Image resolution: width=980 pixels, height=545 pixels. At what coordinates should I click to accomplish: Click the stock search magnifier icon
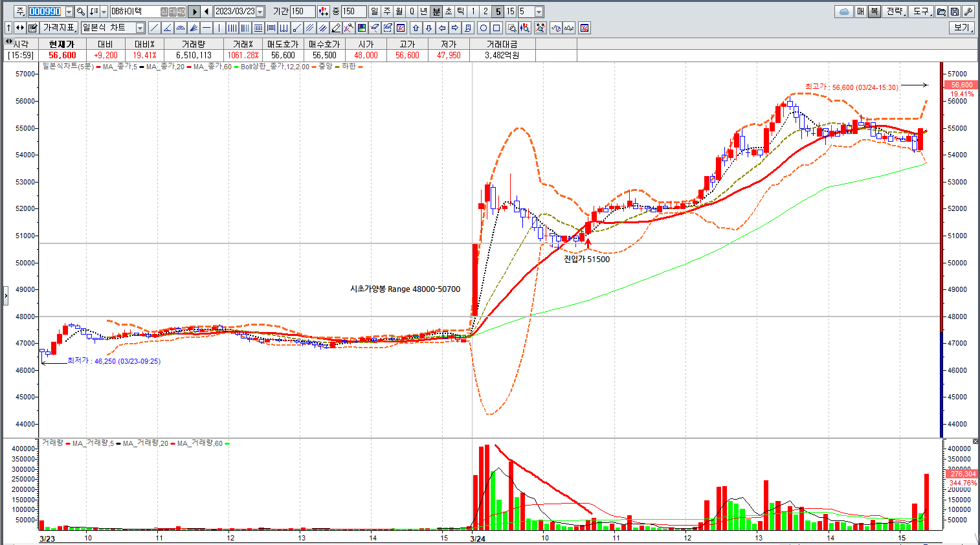point(81,12)
